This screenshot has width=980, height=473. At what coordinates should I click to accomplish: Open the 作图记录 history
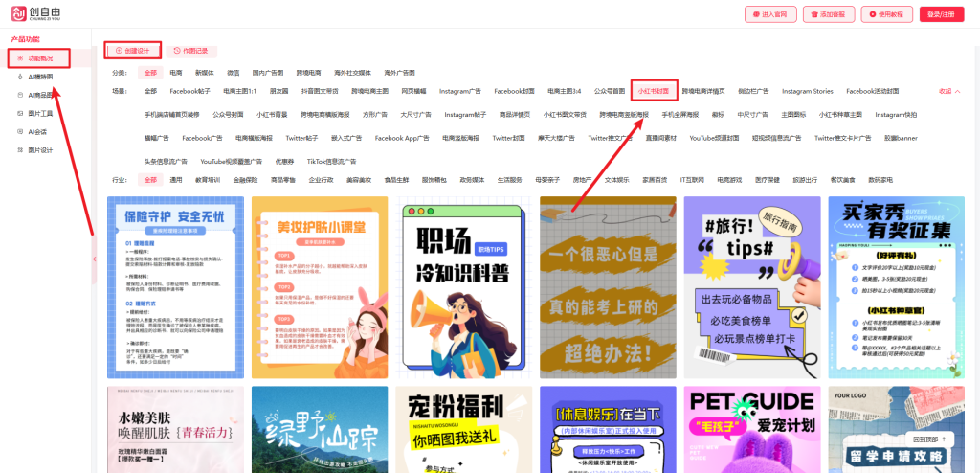[191, 50]
